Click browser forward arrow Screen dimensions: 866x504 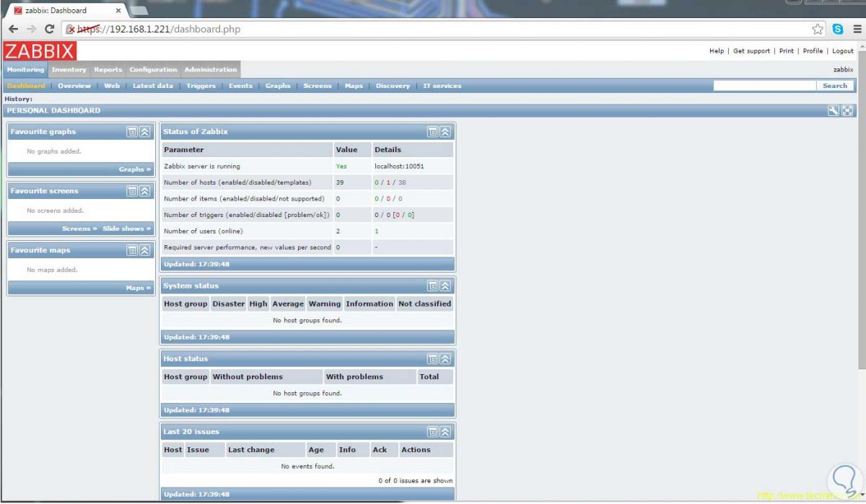[x=31, y=29]
